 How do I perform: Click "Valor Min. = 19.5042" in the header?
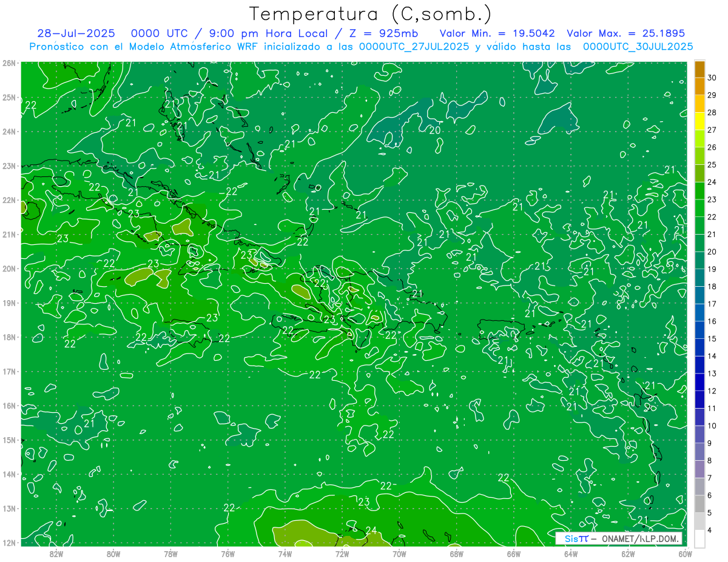coord(497,33)
